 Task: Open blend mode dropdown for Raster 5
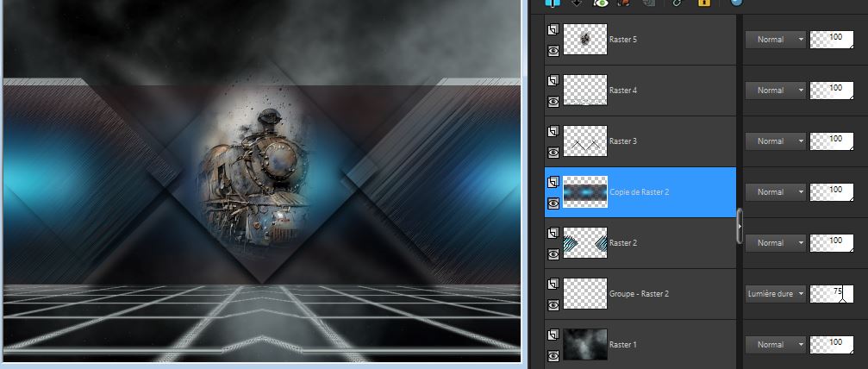776,40
